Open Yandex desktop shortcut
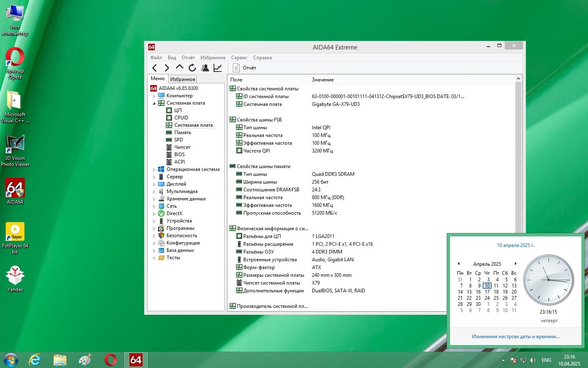 point(15,279)
